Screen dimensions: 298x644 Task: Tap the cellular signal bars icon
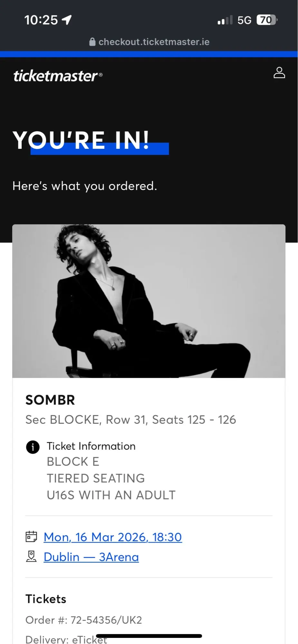225,20
